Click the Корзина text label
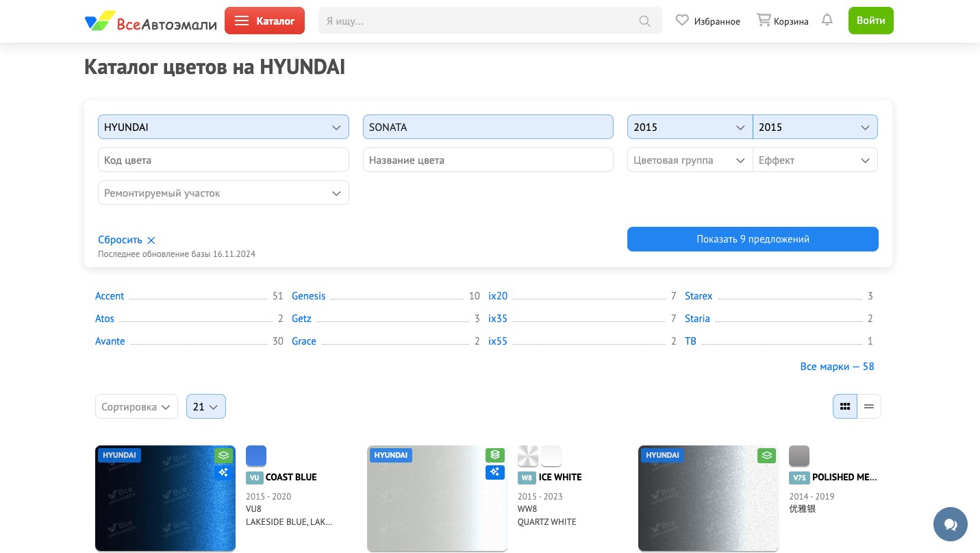This screenshot has height=553, width=980. [x=791, y=21]
